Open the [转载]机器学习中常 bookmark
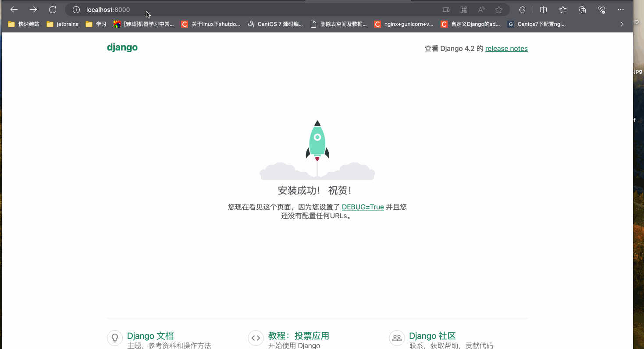 (144, 24)
